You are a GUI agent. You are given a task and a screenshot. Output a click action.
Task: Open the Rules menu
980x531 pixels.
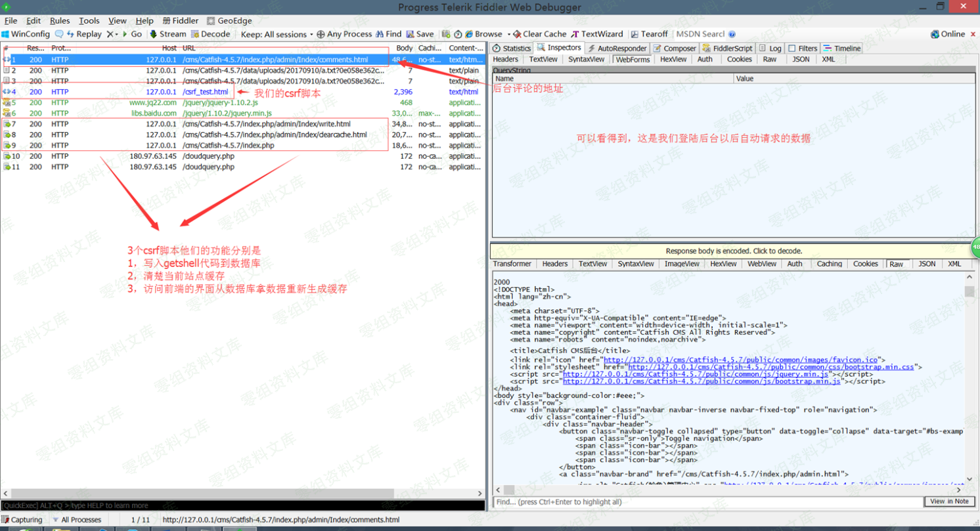point(60,21)
